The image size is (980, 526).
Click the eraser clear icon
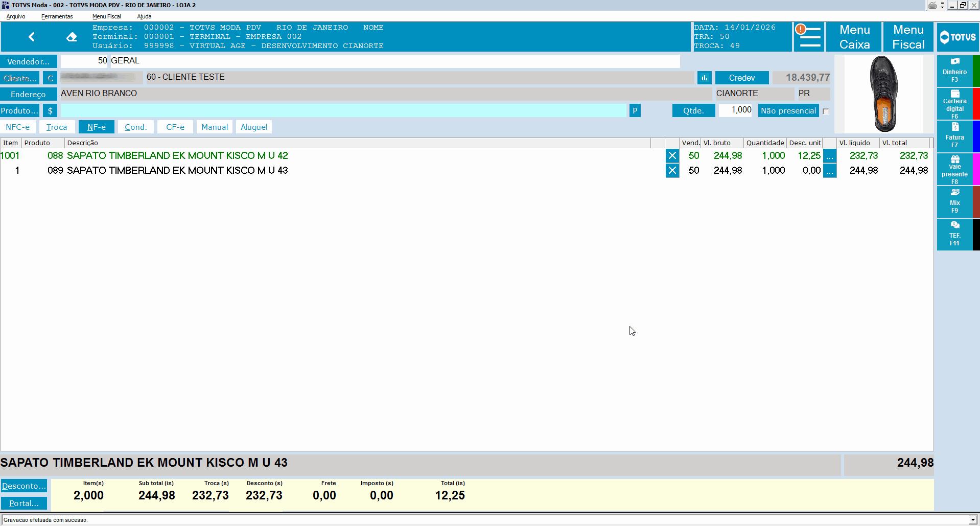point(72,37)
